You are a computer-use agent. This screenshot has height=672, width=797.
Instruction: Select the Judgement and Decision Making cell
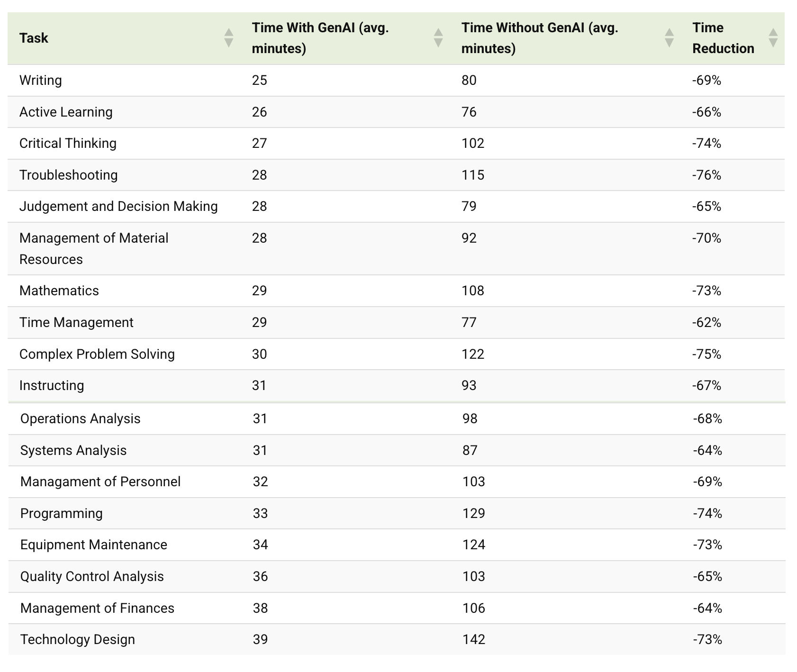[x=118, y=206]
